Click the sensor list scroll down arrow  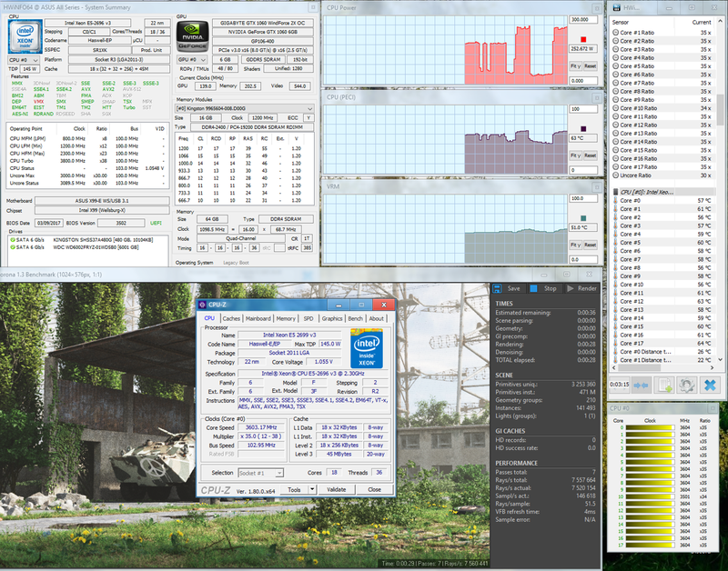tap(721, 360)
